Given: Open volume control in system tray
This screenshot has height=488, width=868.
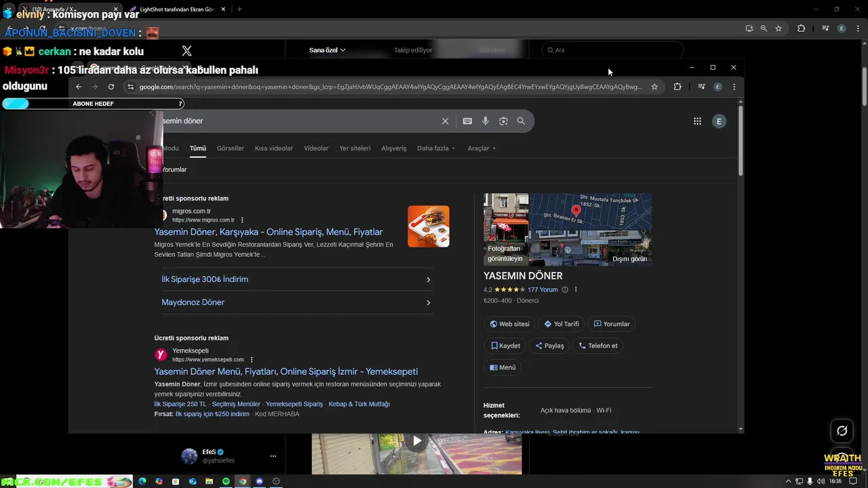Looking at the screenshot, I should (821, 481).
